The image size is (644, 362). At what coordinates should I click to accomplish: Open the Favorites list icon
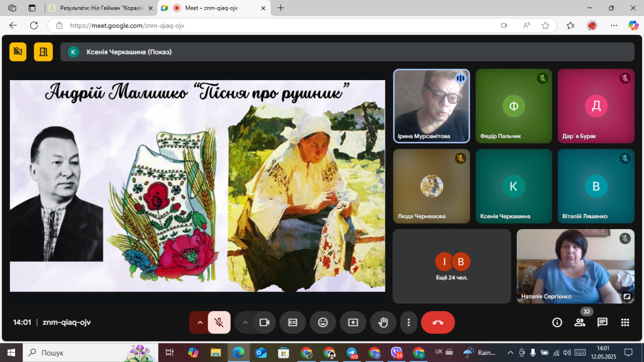point(570,25)
